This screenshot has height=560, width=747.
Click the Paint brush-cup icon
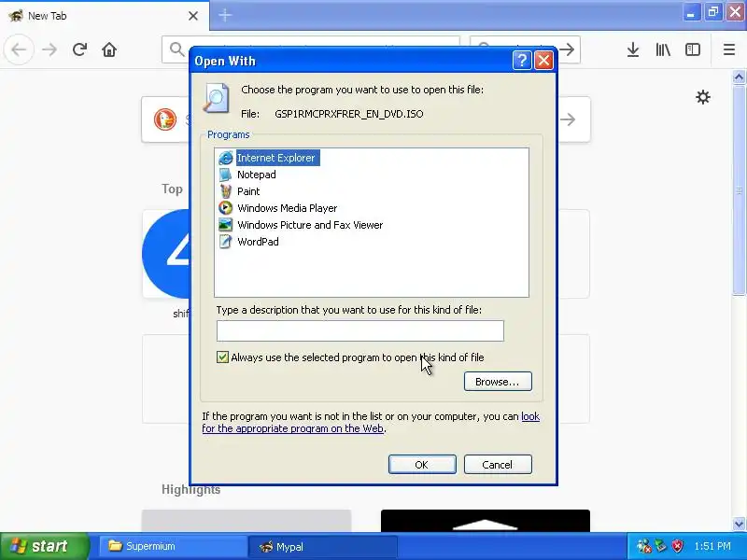(x=225, y=191)
